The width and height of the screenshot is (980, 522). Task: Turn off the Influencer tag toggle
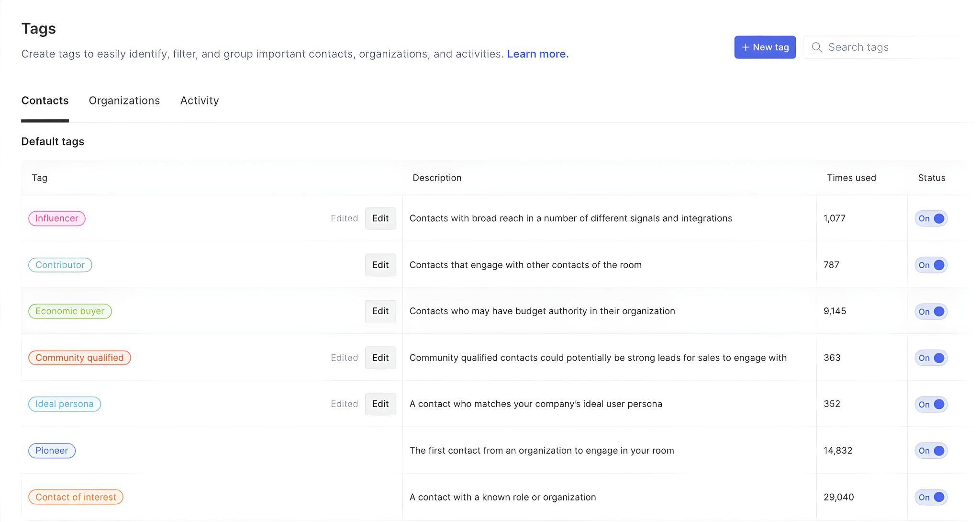[931, 218]
